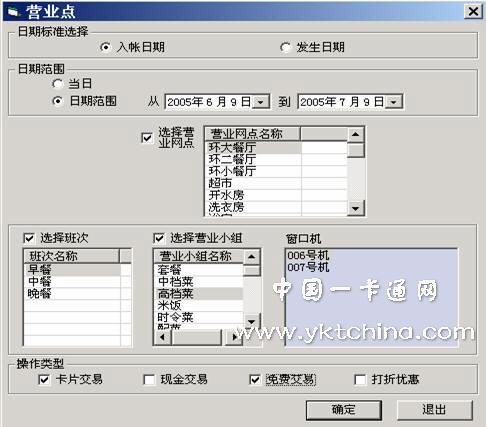Select 中餐 in the 班次名称 list
Viewport: 486px width, 427px height.
tap(72, 282)
